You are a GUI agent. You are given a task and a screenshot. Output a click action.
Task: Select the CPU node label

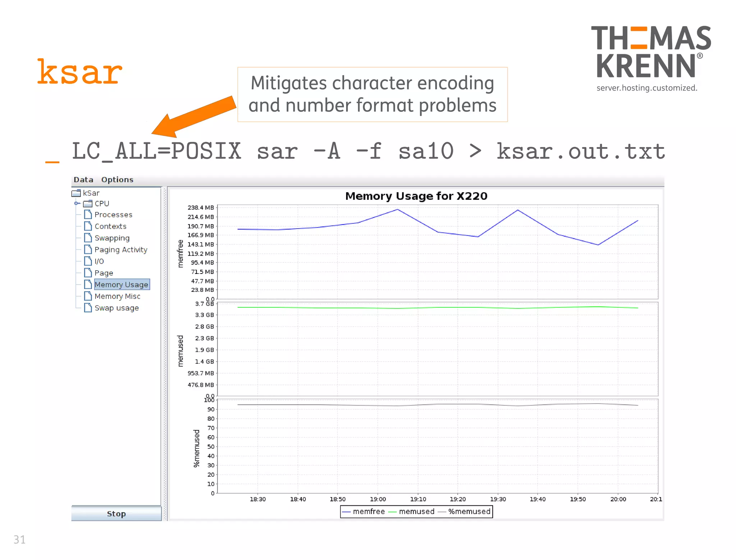click(x=102, y=204)
